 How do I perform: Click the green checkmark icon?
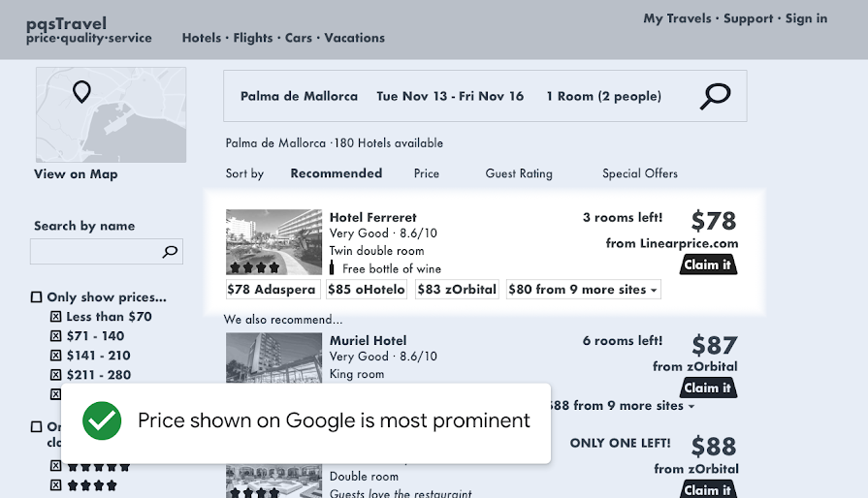(102, 420)
